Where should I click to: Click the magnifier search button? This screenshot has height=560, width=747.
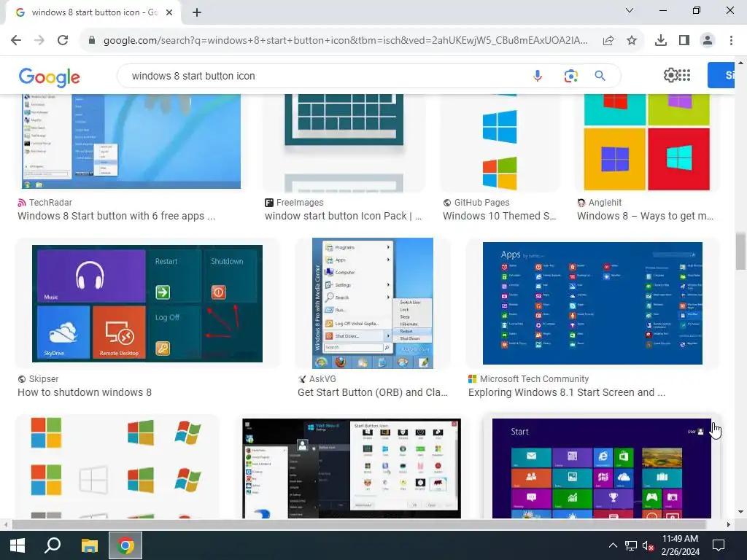[600, 76]
